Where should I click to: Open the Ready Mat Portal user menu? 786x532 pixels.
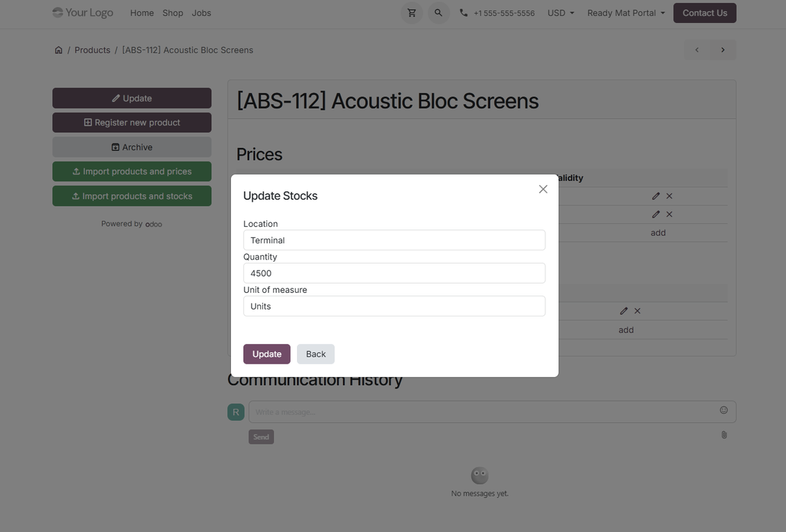626,13
